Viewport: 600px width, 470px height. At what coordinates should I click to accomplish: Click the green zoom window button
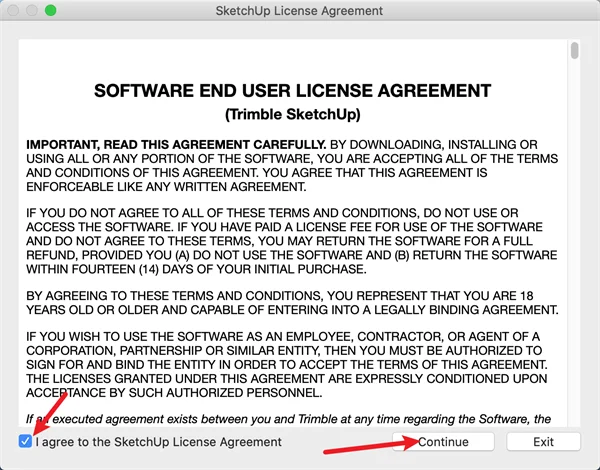(51, 10)
